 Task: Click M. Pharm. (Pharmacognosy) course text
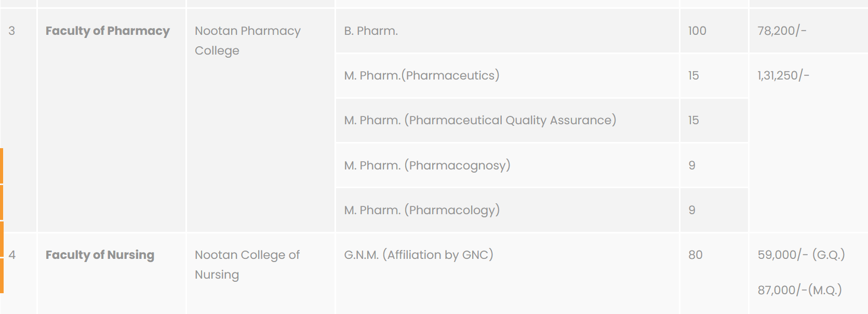(x=427, y=166)
